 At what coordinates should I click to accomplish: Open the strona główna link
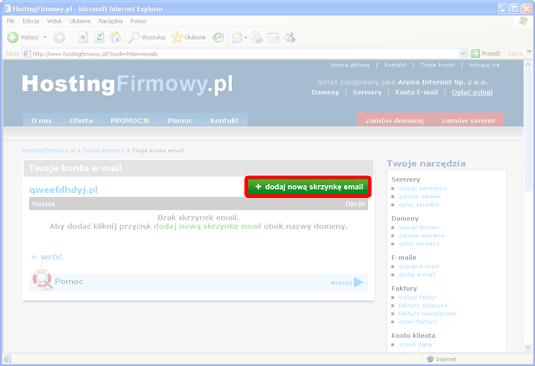350,65
